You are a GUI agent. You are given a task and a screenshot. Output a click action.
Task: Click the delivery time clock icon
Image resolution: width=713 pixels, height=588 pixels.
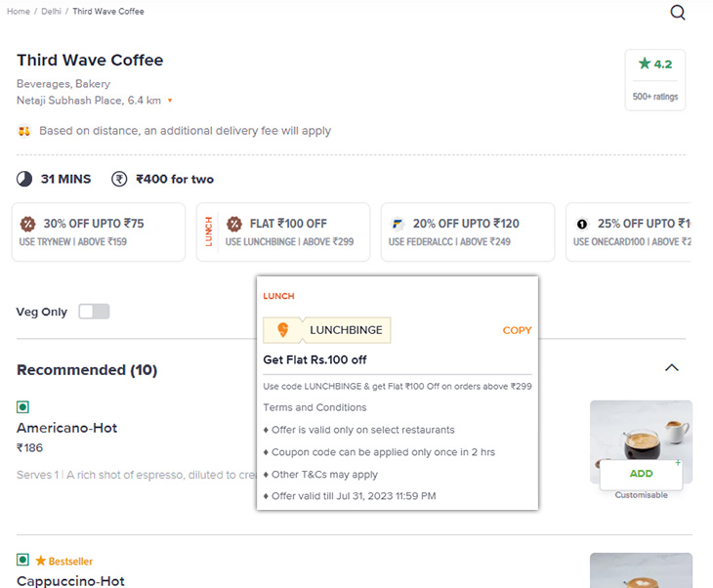pos(24,179)
